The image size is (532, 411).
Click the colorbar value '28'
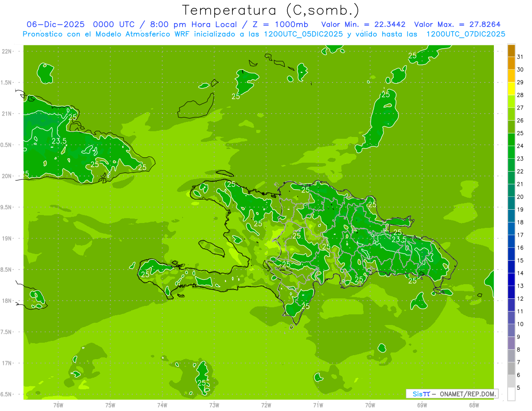(x=520, y=95)
